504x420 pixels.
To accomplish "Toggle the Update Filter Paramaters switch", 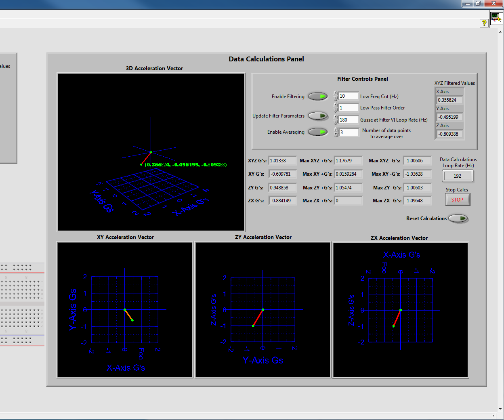I will (x=318, y=116).
